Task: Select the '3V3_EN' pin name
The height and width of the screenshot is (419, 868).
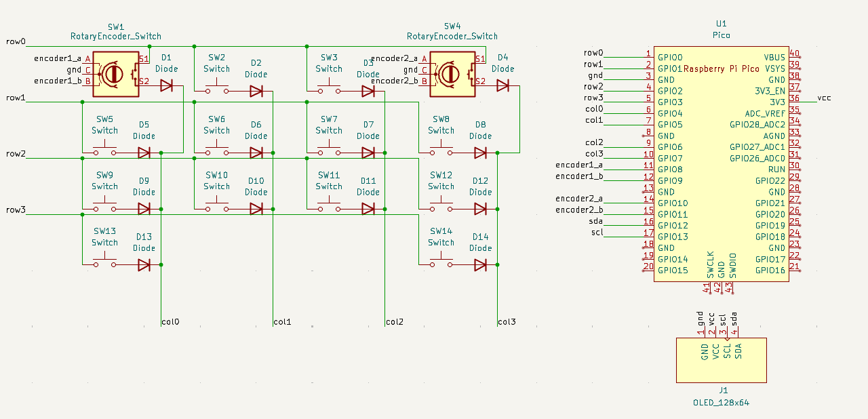Action: click(x=770, y=91)
